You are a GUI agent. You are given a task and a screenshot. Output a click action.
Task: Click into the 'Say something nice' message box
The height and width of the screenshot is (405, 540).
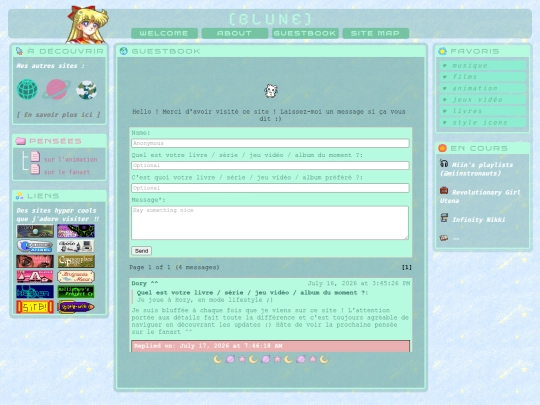[270, 223]
